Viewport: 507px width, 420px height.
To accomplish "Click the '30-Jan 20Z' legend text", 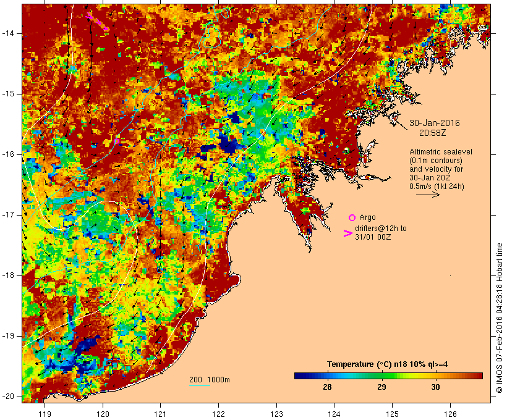I will (x=430, y=178).
